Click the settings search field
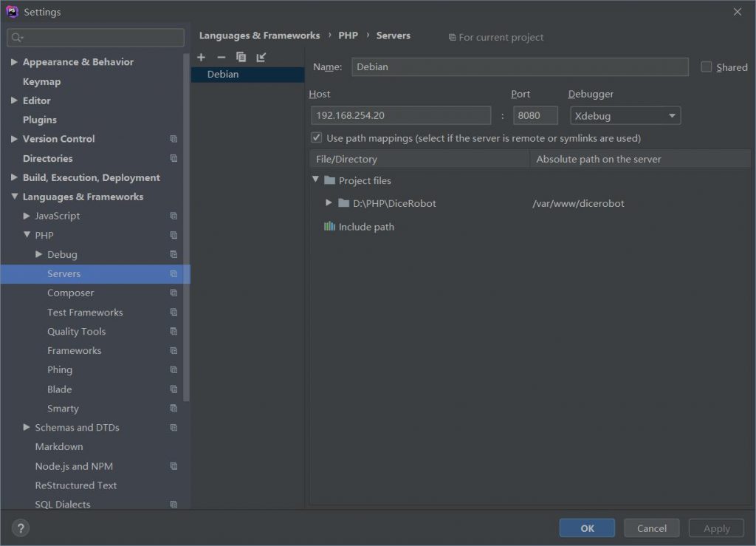 click(x=95, y=38)
